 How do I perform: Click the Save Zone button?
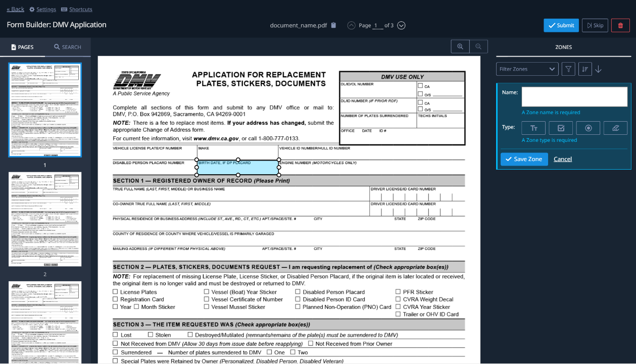click(524, 159)
